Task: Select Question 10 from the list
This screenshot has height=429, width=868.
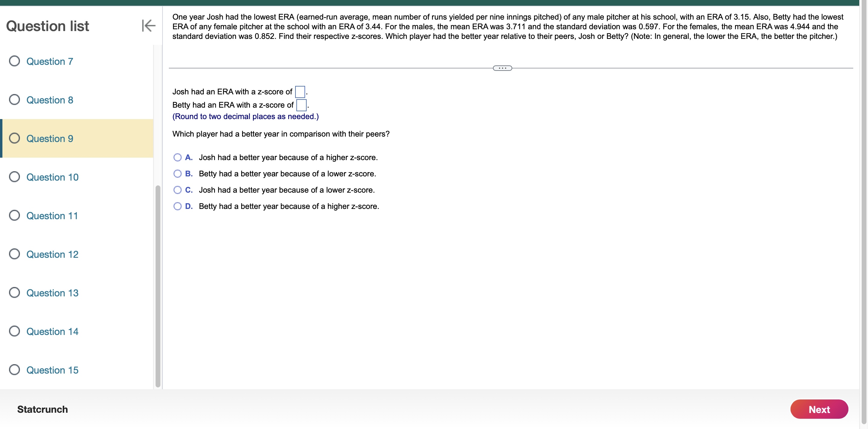Action: pos(52,177)
